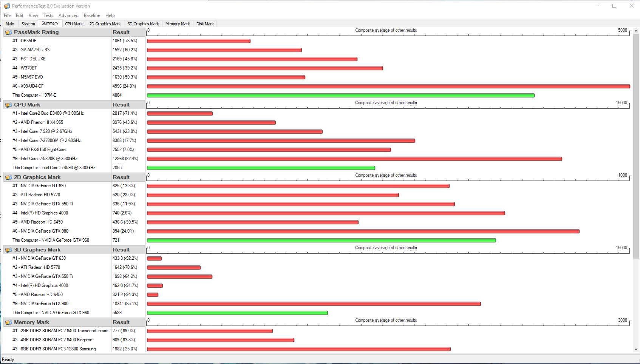Image resolution: width=640 pixels, height=364 pixels.
Task: Click the 2D Graphics Mark section icon
Action: [x=9, y=177]
